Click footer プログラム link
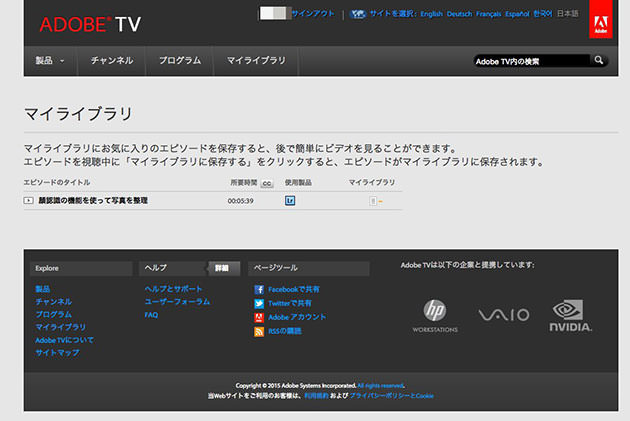The image size is (630, 421). [53, 315]
